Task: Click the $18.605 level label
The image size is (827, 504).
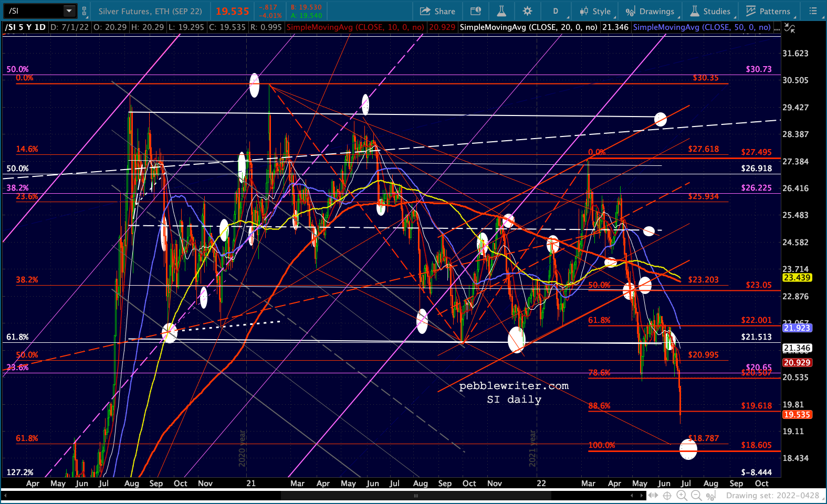Action: pos(757,445)
